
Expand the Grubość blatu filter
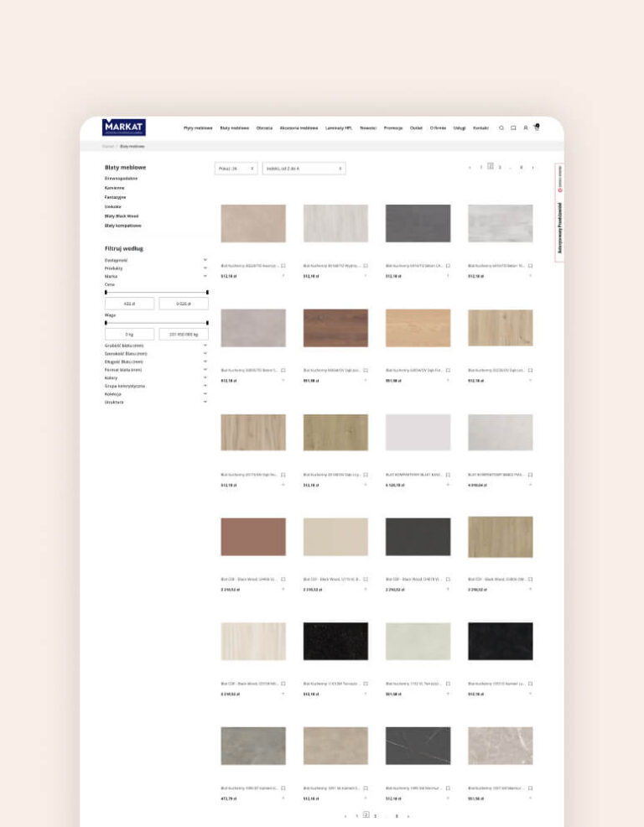tap(205, 346)
